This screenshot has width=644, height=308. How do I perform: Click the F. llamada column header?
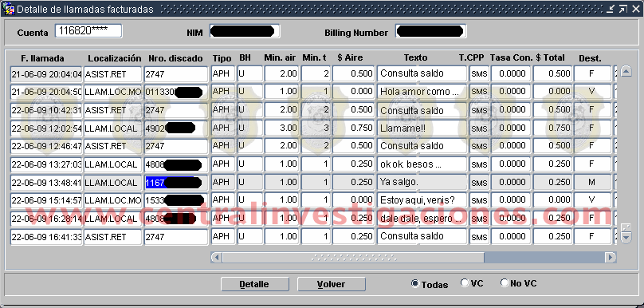point(43,58)
